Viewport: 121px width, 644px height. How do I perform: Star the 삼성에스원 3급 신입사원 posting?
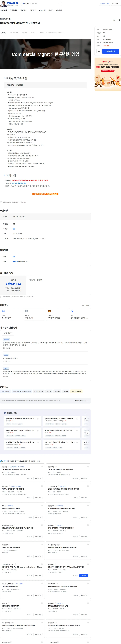click(x=42, y=466)
